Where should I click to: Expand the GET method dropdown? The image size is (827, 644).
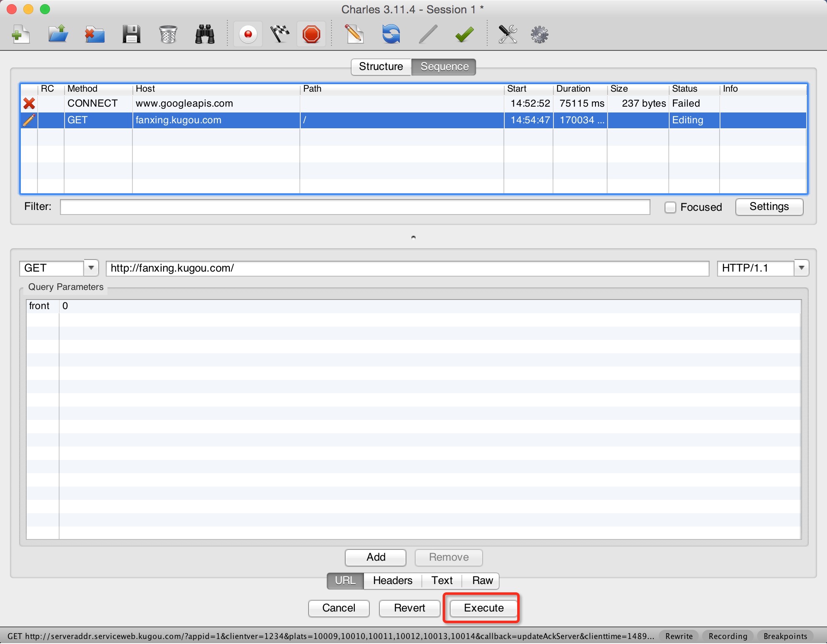coord(91,268)
